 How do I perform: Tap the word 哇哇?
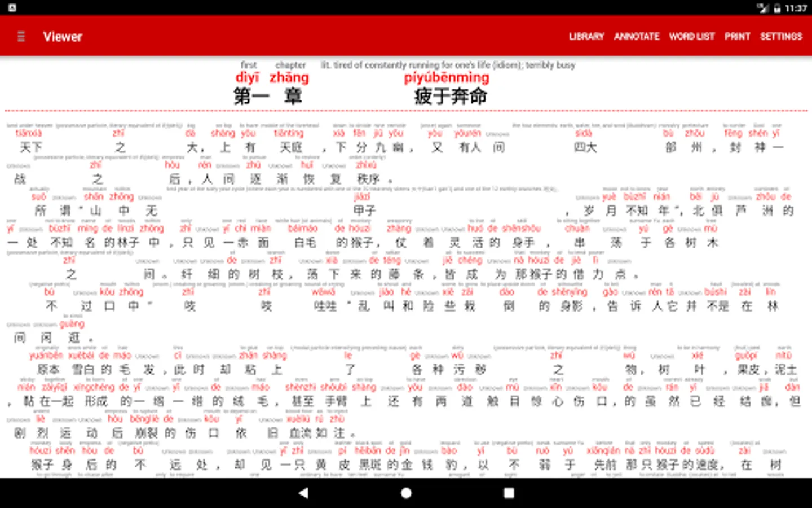pos(325,306)
